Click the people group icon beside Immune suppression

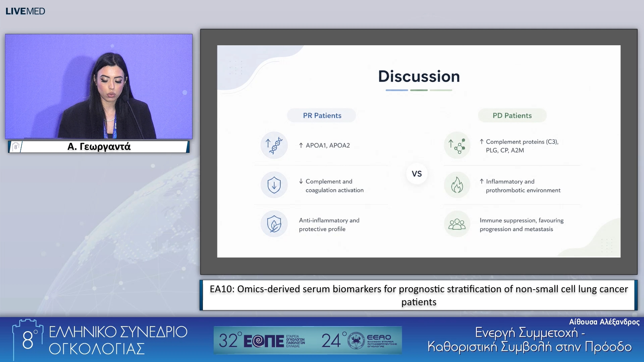457,224
